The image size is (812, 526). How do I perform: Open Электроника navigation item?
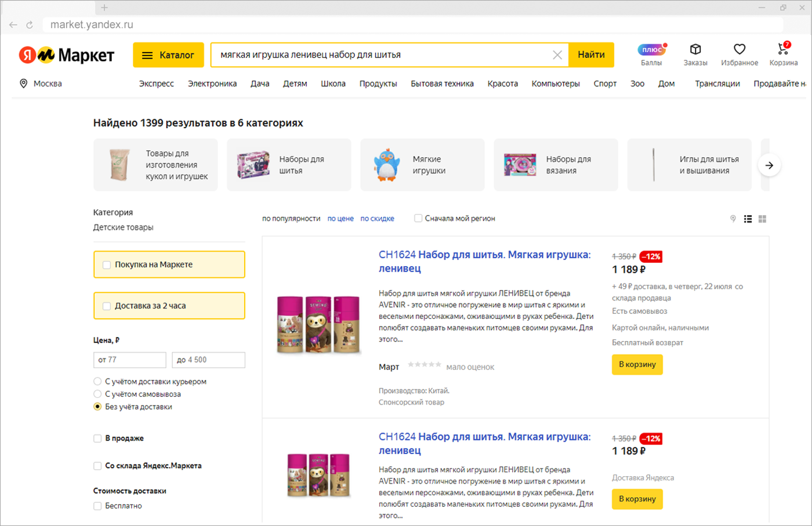click(212, 84)
